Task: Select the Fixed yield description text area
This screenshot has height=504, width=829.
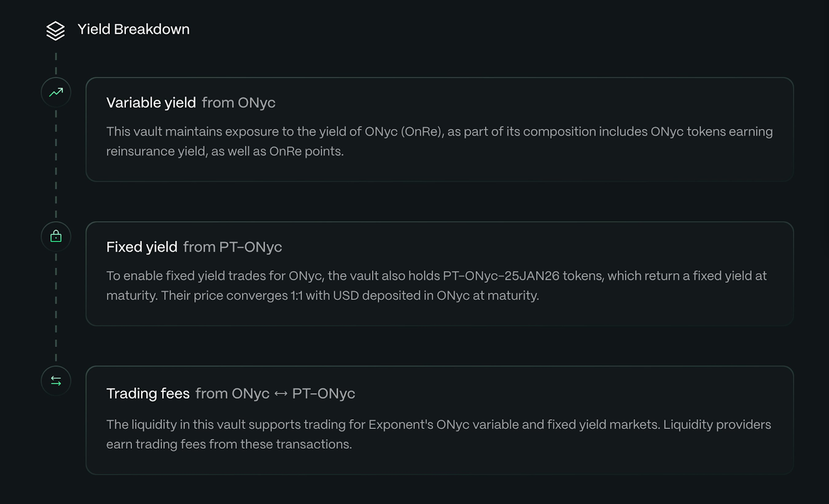Action: click(436, 285)
